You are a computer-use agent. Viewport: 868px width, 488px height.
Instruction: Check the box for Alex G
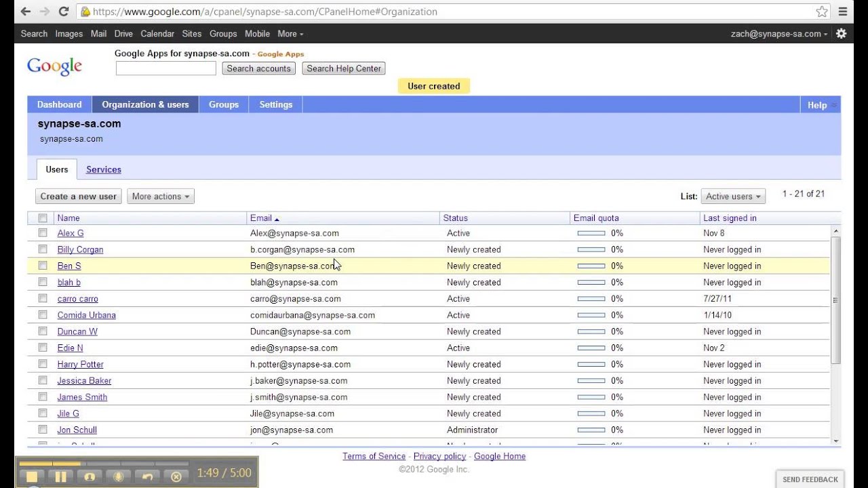coord(43,232)
